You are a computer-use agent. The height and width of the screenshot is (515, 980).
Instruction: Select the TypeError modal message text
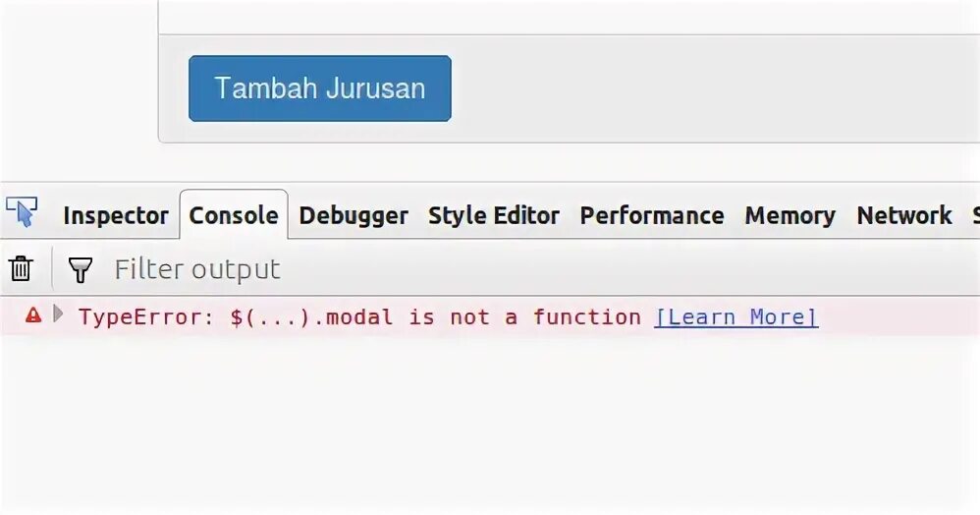click(359, 316)
